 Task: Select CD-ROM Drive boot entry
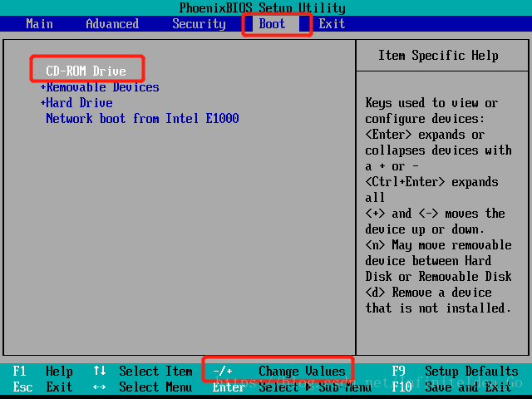pyautogui.click(x=86, y=71)
